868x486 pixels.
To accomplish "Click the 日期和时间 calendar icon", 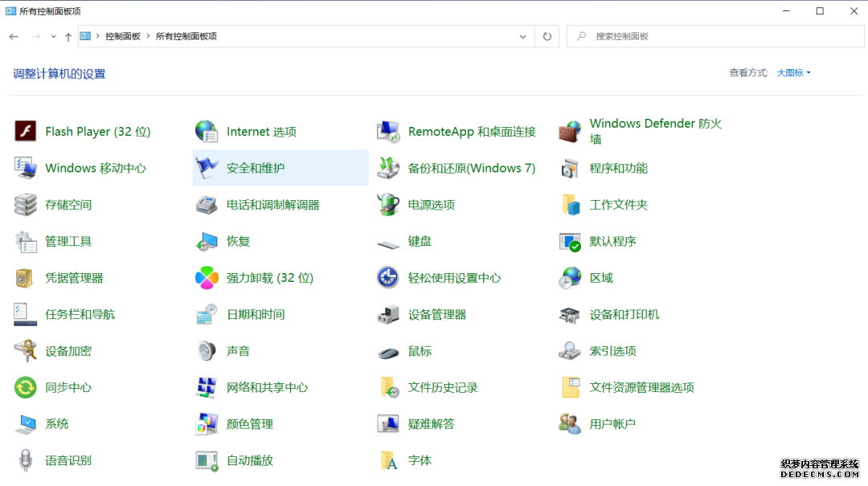I will tap(207, 314).
